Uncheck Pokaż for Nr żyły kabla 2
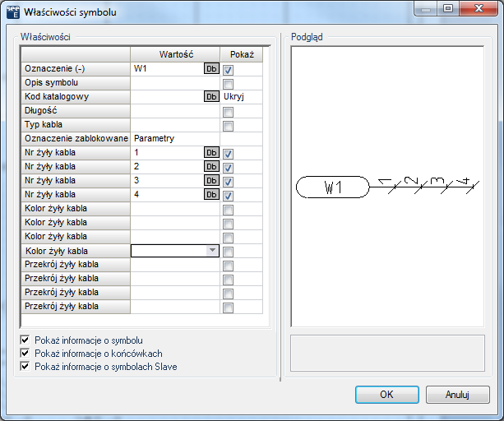This screenshot has height=421, width=504. (x=229, y=168)
